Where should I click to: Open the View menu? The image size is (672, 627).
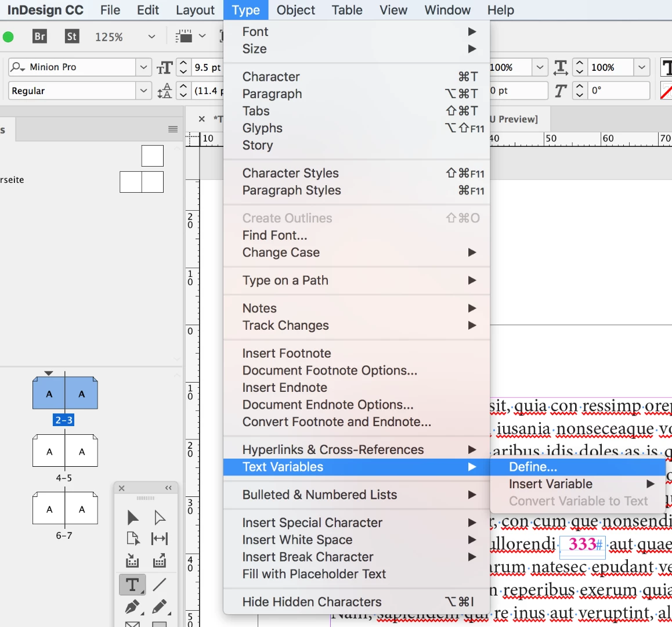[393, 10]
